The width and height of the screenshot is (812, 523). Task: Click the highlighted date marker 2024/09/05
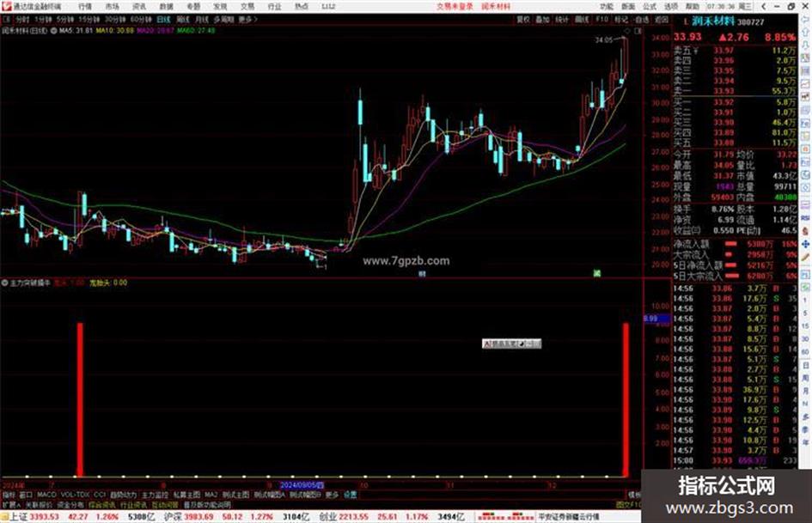(302, 485)
